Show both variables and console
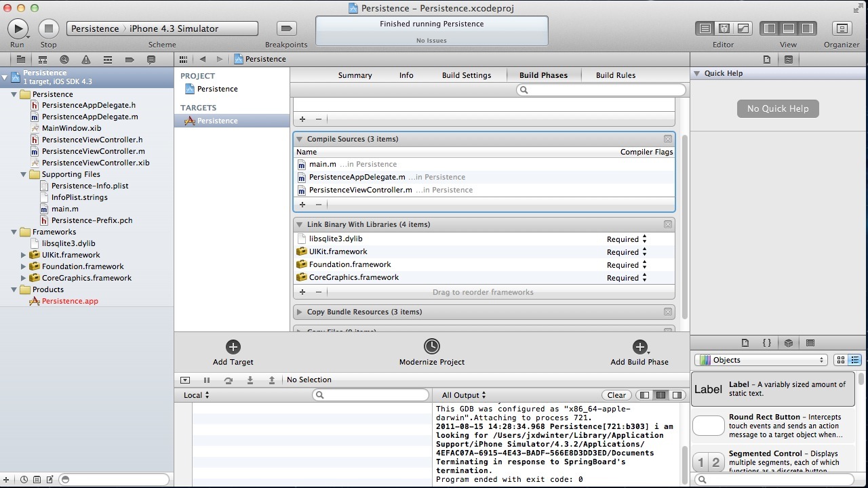This screenshot has height=488, width=868. [660, 395]
